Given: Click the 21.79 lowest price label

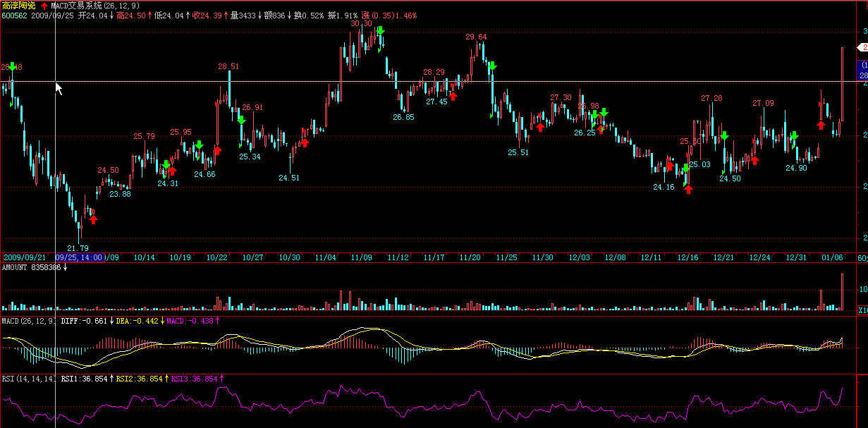Looking at the screenshot, I should click(x=78, y=248).
